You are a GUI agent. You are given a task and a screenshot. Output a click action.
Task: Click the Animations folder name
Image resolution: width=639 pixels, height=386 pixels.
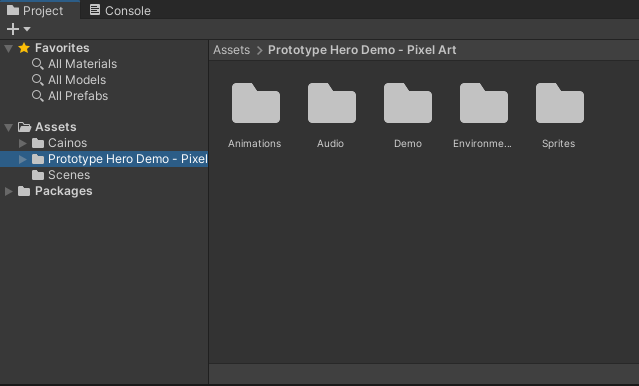pos(254,143)
